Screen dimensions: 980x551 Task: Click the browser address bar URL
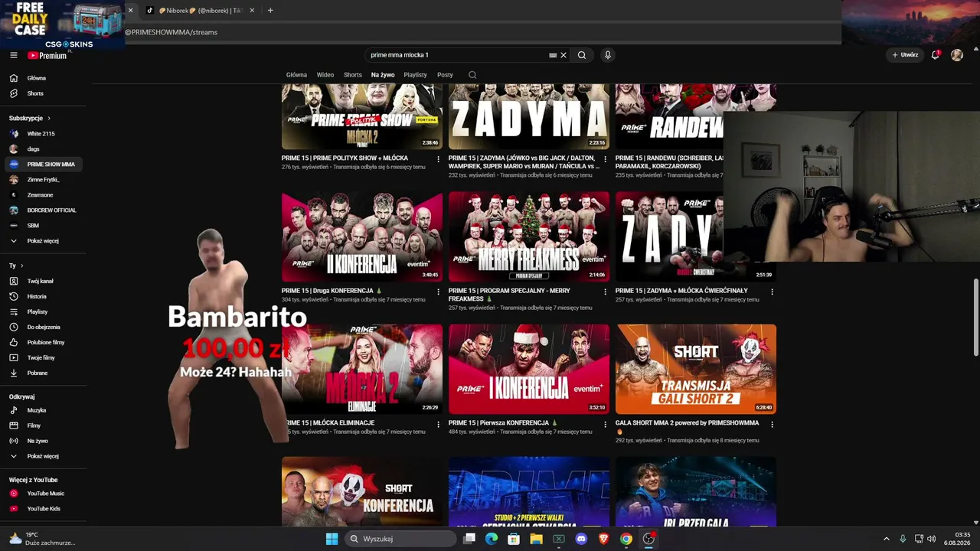[x=171, y=32]
